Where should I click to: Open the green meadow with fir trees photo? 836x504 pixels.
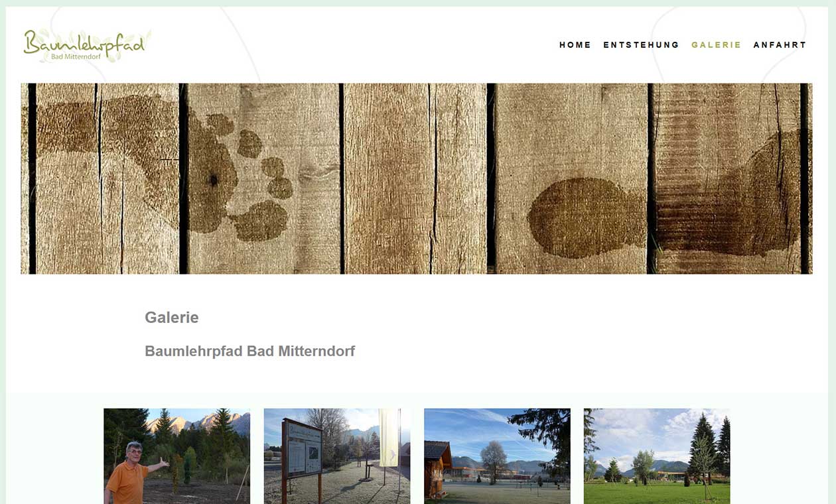[x=657, y=456]
